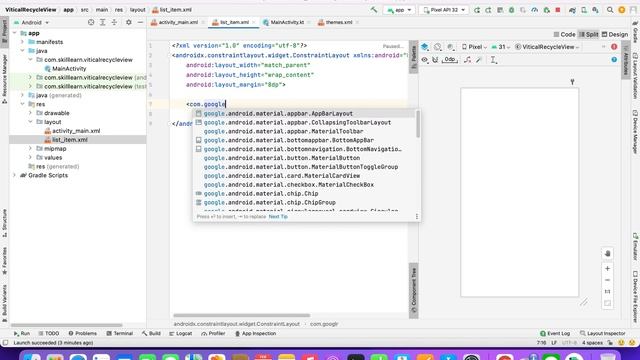Open Project panel gear settings
Image resolution: width=640 pixels, height=360 pixels.
click(x=129, y=22)
